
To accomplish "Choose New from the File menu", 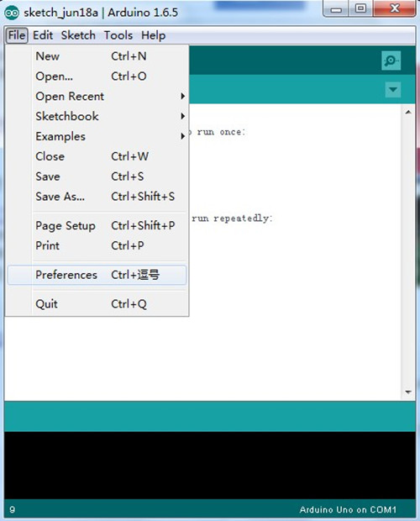I will tap(97, 56).
